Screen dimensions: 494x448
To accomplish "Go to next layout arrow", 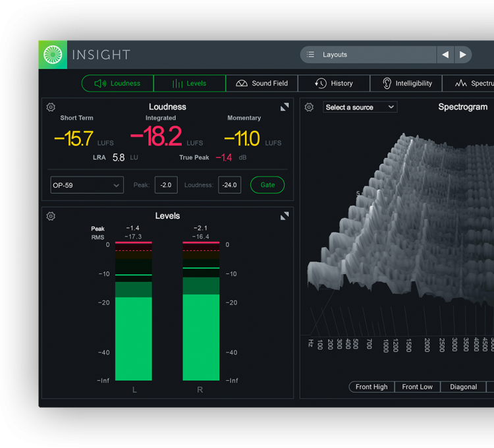I will [x=463, y=55].
